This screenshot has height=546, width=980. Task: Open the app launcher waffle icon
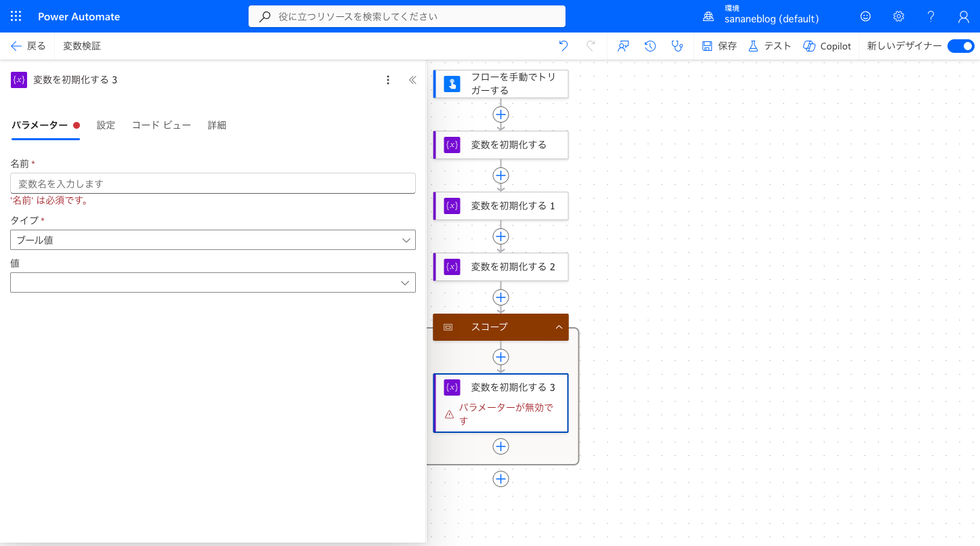tap(16, 16)
